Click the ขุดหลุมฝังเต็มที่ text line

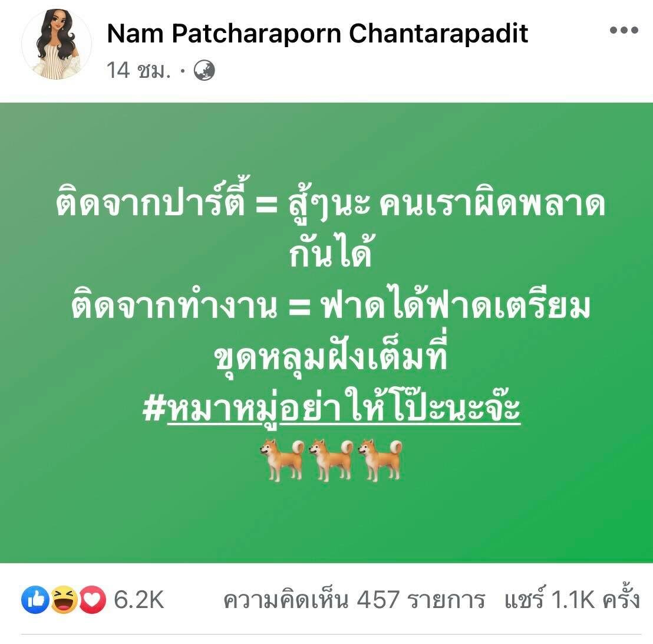click(331, 353)
